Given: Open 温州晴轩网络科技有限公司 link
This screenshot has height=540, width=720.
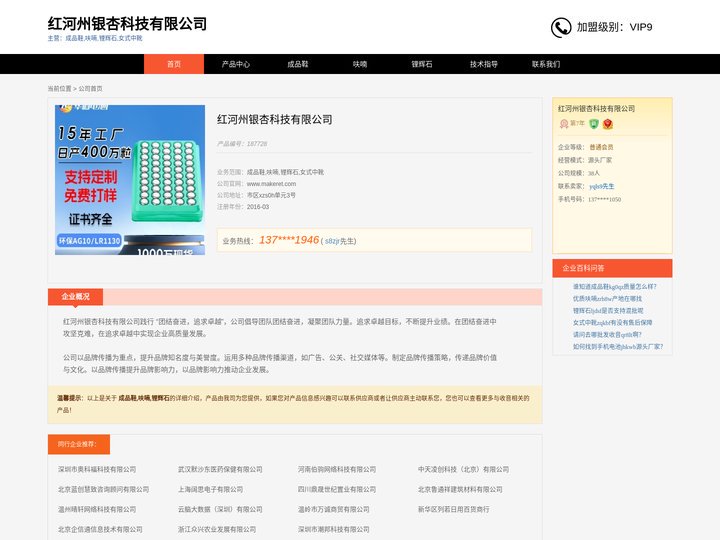Looking at the screenshot, I should pyautogui.click(x=97, y=509).
